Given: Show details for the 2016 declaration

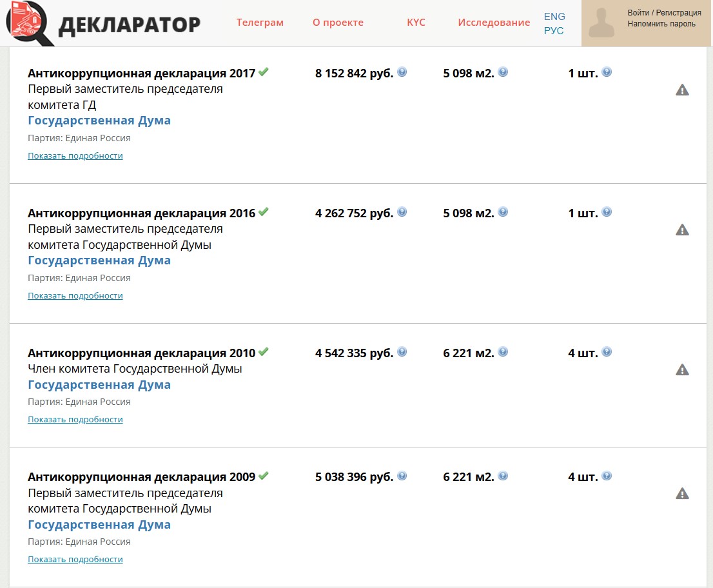Looking at the screenshot, I should coord(75,296).
